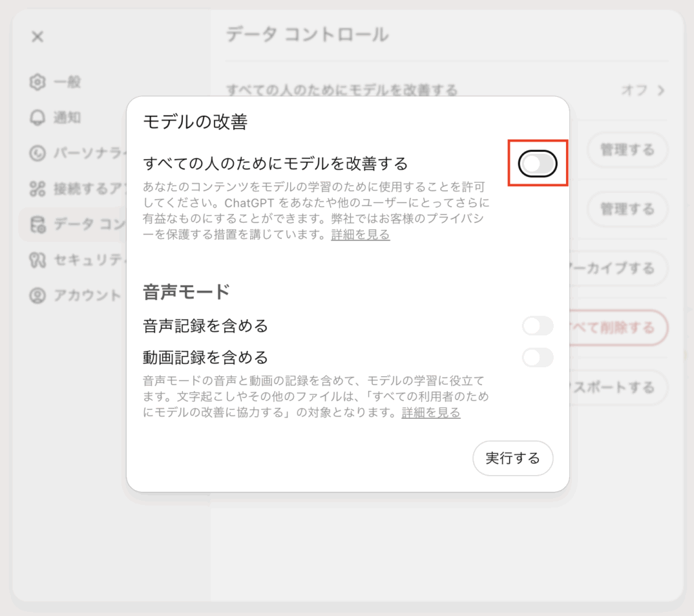The height and width of the screenshot is (616, 694).
Task: Click the bell icon beside 通知
Action: point(37,118)
